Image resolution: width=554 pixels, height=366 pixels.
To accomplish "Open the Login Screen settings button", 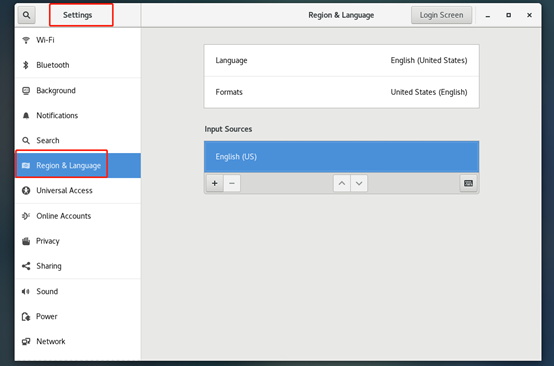I will (441, 15).
